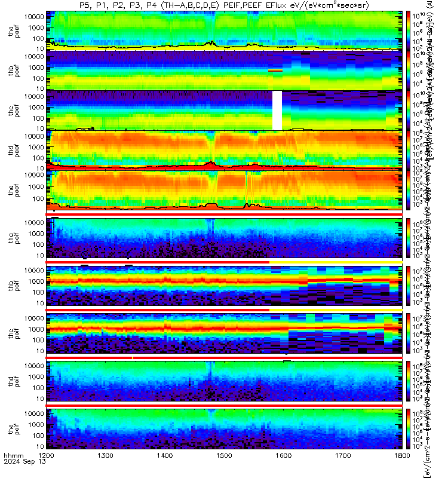Screen dimensions: 448x478
Task: Click the solid red bar above tha peif panel
Action: (x=224, y=215)
